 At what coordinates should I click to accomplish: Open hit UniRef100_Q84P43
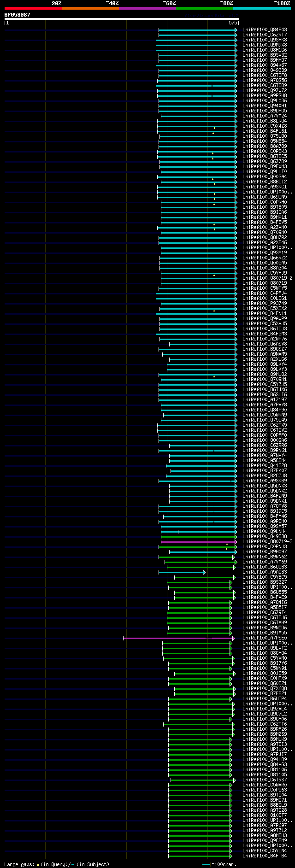265,30
